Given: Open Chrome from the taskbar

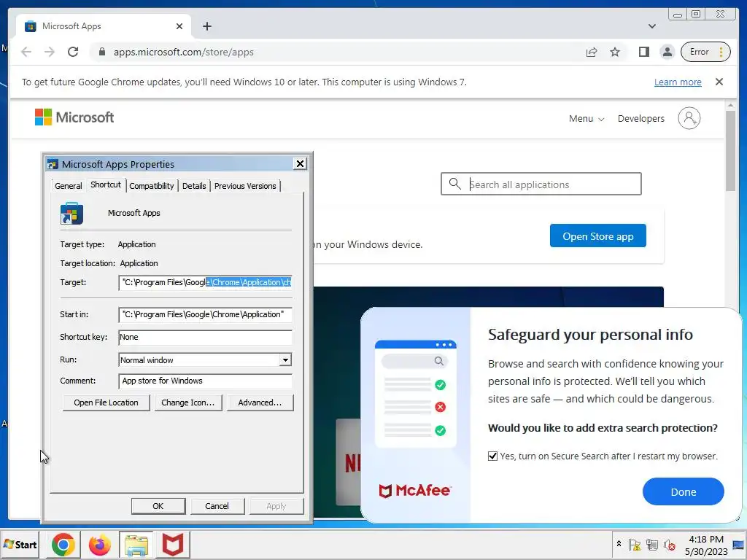Looking at the screenshot, I should [63, 545].
